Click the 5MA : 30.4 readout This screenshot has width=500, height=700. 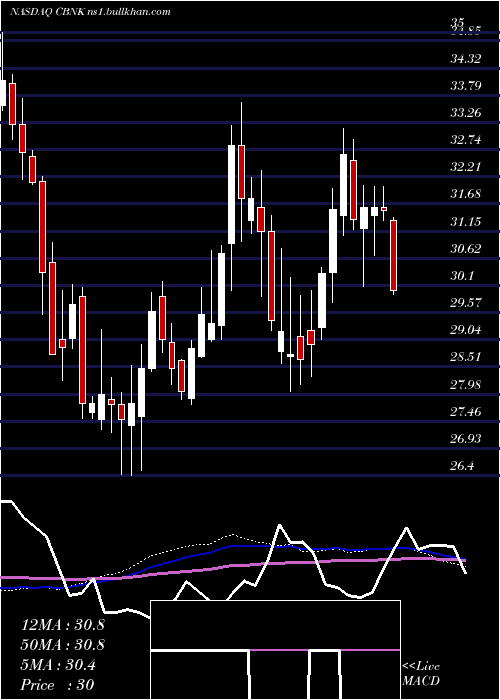[x=58, y=665]
